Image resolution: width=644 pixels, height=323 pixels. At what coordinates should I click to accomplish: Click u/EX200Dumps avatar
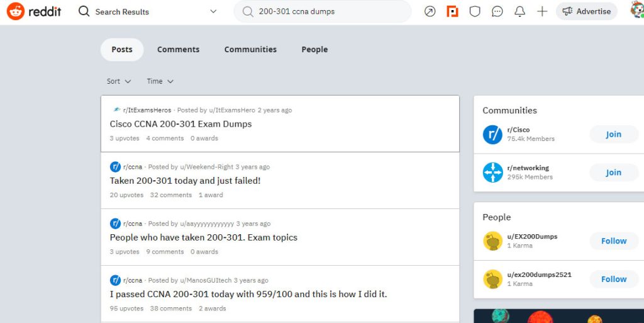(492, 241)
